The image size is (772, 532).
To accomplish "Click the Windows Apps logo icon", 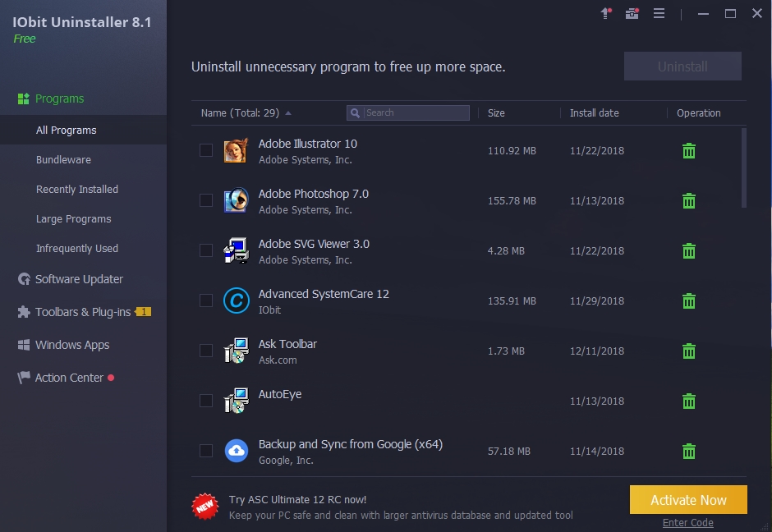I will pyautogui.click(x=24, y=345).
